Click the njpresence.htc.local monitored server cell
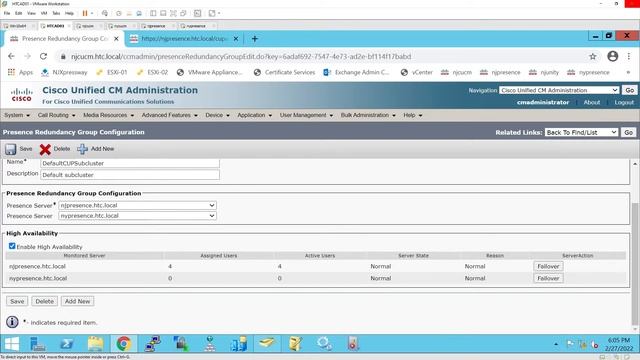This screenshot has height=360, width=640. click(x=37, y=266)
